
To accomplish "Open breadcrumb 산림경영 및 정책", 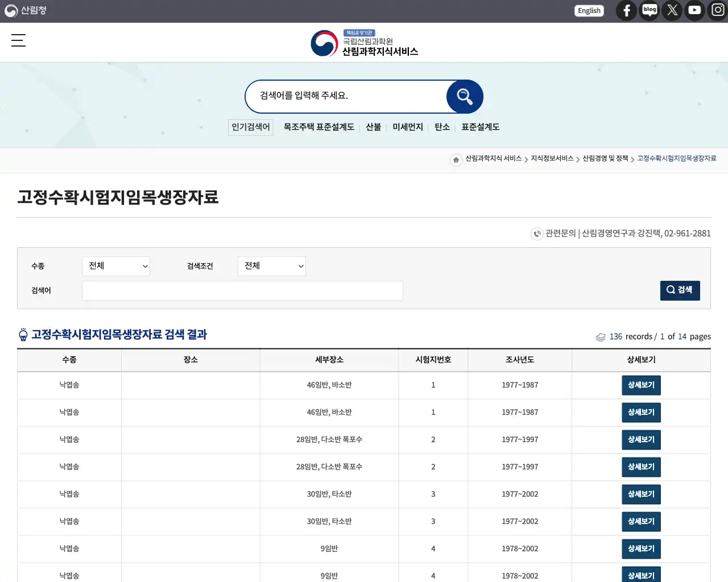I will click(605, 159).
